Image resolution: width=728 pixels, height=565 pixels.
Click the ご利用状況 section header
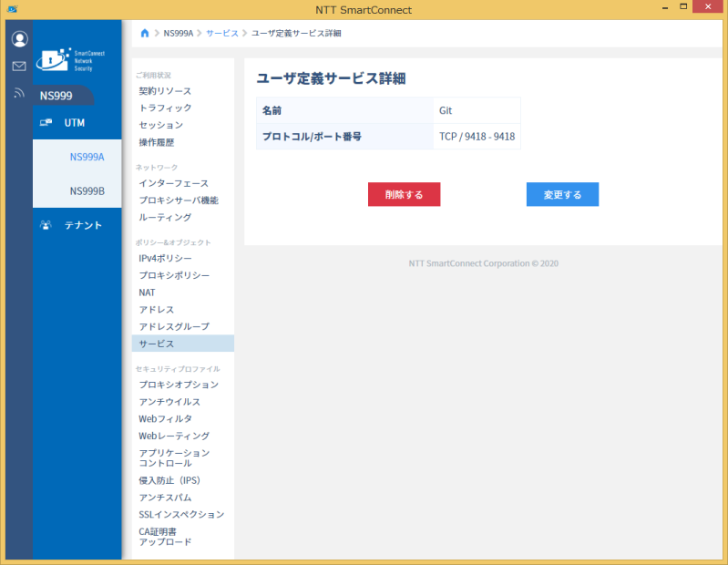(x=153, y=76)
